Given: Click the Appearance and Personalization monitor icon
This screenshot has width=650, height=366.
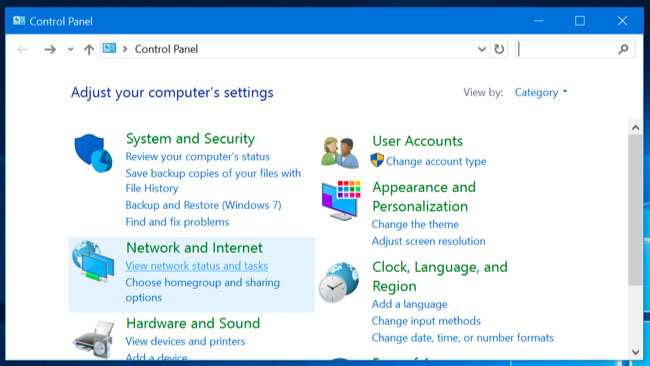Looking at the screenshot, I should tap(341, 200).
